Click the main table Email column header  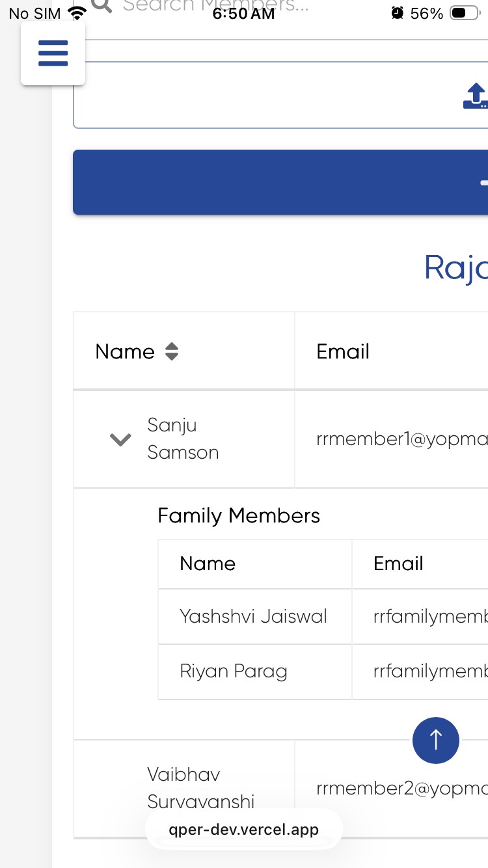click(x=343, y=352)
